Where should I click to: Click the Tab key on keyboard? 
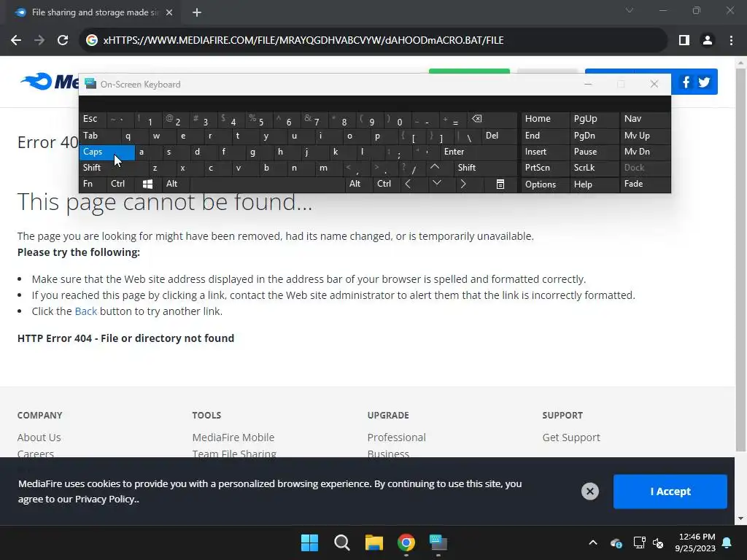point(100,136)
